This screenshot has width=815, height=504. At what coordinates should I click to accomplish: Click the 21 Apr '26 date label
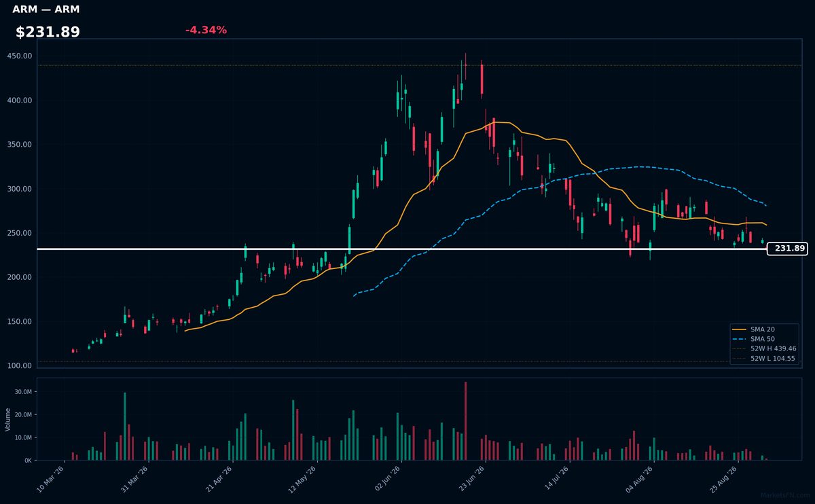pos(219,480)
